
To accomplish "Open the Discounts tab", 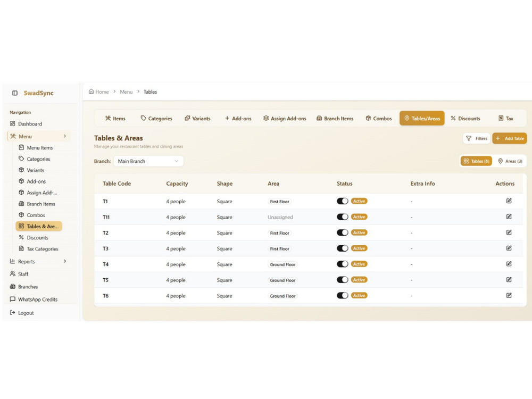I will coord(465,119).
